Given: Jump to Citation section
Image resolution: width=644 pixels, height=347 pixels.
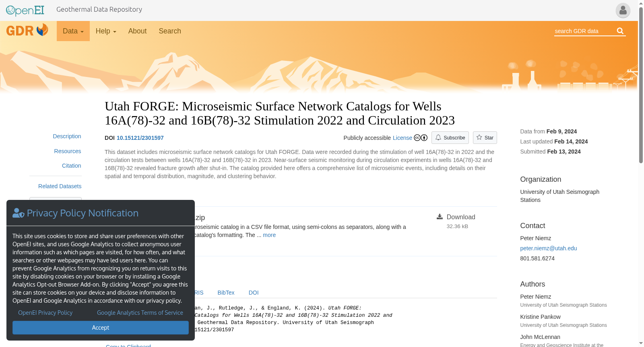Looking at the screenshot, I should pos(72,166).
